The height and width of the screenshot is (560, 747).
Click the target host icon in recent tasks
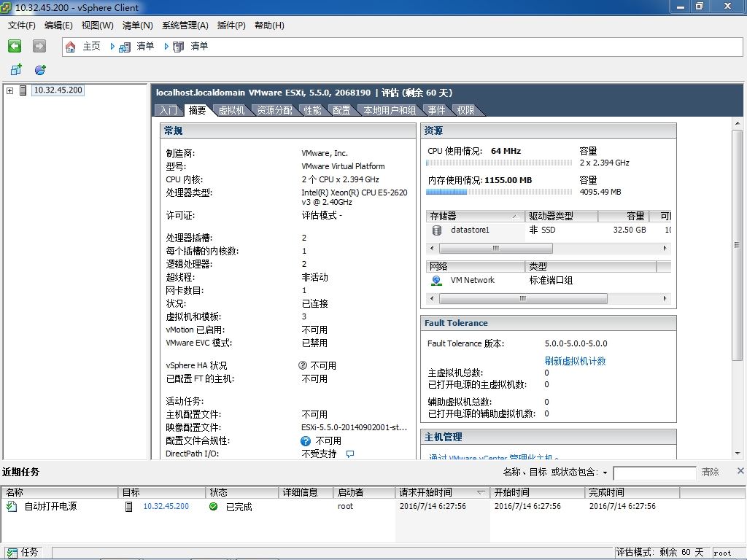(x=128, y=506)
